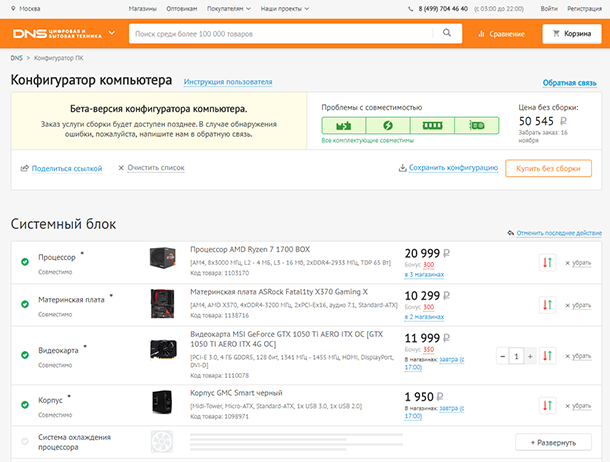Remove Материнская плата with убрать
610x462 pixels.
point(581,305)
